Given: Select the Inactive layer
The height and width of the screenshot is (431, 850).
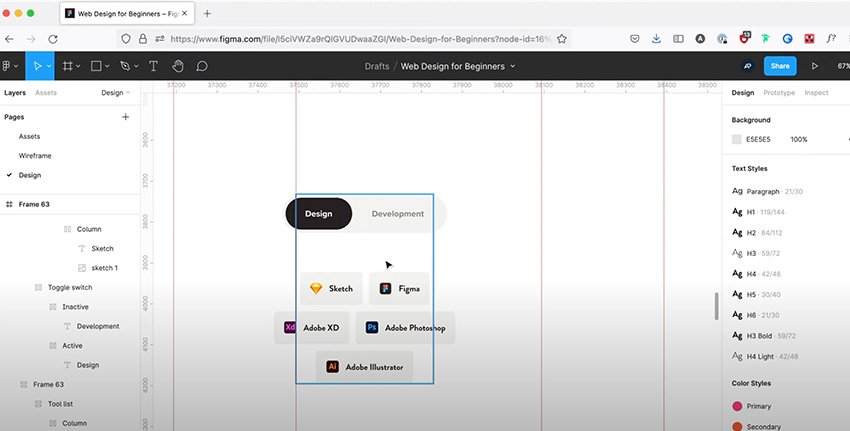Looking at the screenshot, I should pyautogui.click(x=75, y=307).
